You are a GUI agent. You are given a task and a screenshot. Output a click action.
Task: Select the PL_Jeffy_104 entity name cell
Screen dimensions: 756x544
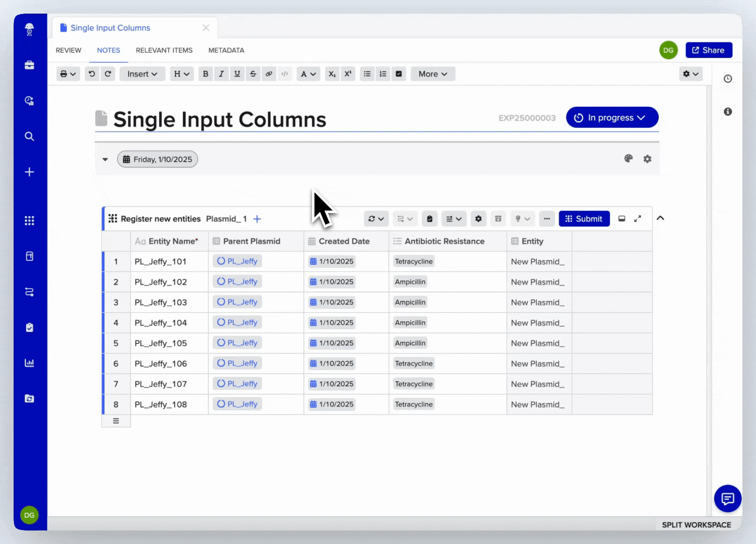click(x=169, y=323)
